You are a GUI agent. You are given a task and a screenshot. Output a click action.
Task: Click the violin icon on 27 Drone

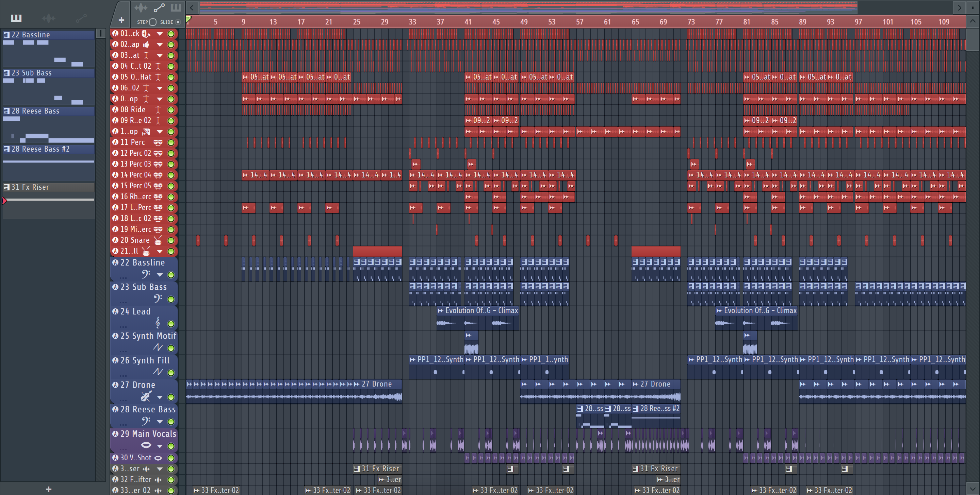tap(146, 397)
